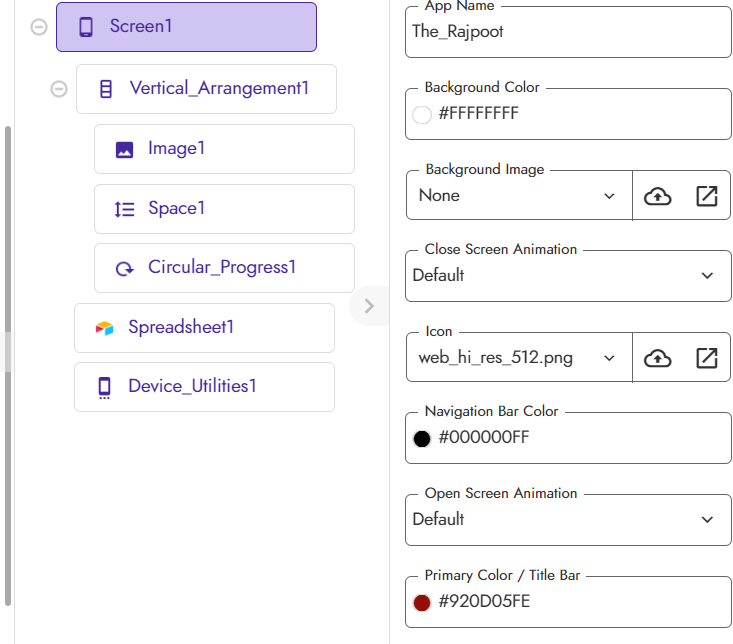The image size is (733, 644).
Task: Select the Device_Utilities1 component
Action: click(x=204, y=387)
